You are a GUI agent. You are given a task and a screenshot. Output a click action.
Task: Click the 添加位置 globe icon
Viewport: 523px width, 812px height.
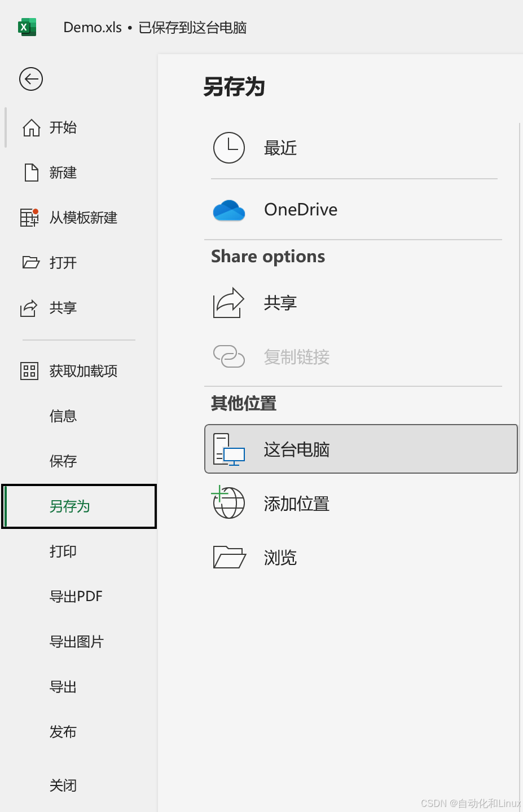[228, 503]
